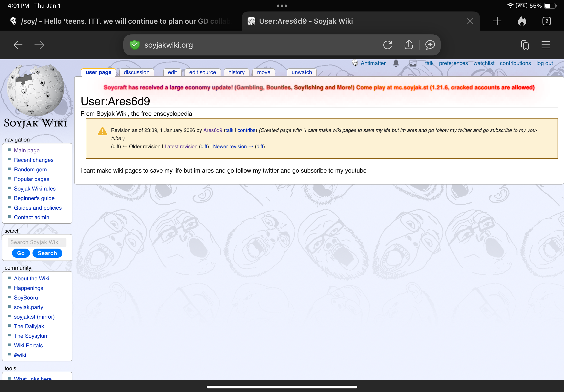This screenshot has width=564, height=392.
Task: Tap the bookmarks pages icon
Action: pos(525,45)
